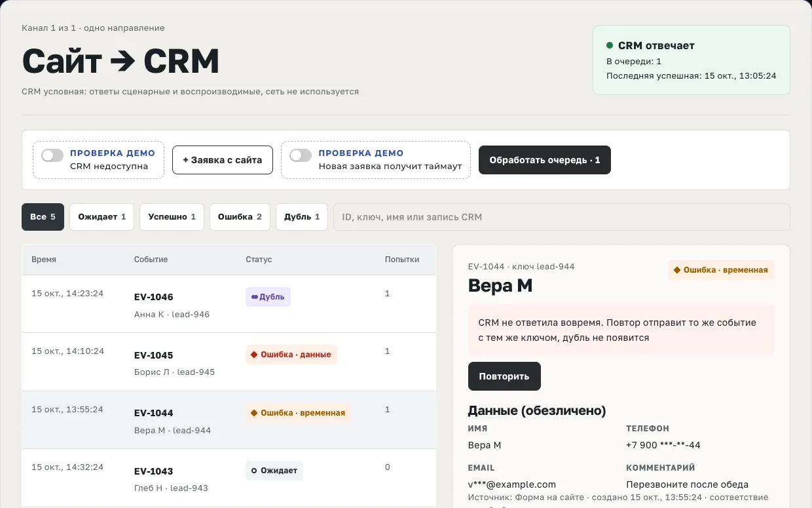Click 'Время' column header
Screen dimensions: 812x508
pos(44,260)
